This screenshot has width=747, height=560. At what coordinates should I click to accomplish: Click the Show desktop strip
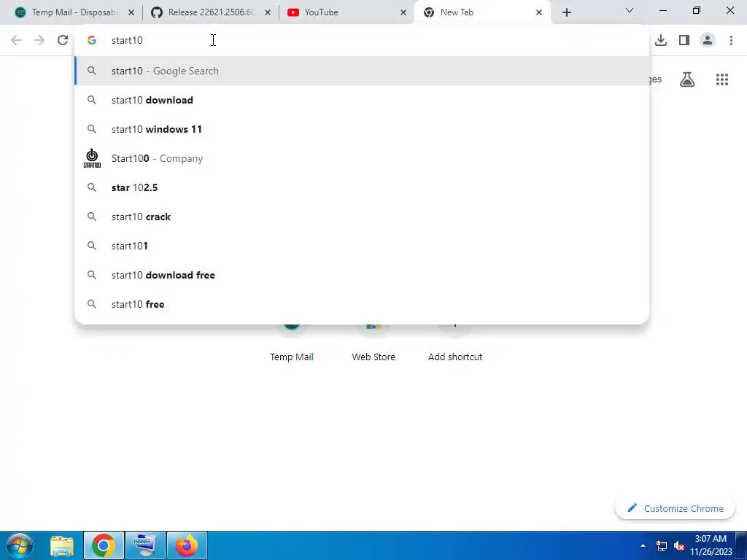(741, 545)
